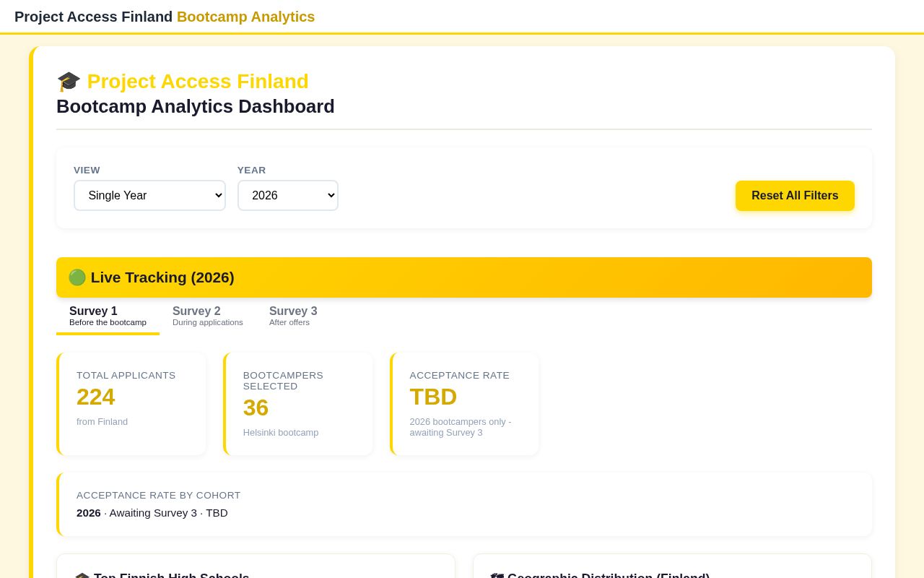Click 'Project Access Finland' in the top header bar
924x578 pixels.
(94, 17)
